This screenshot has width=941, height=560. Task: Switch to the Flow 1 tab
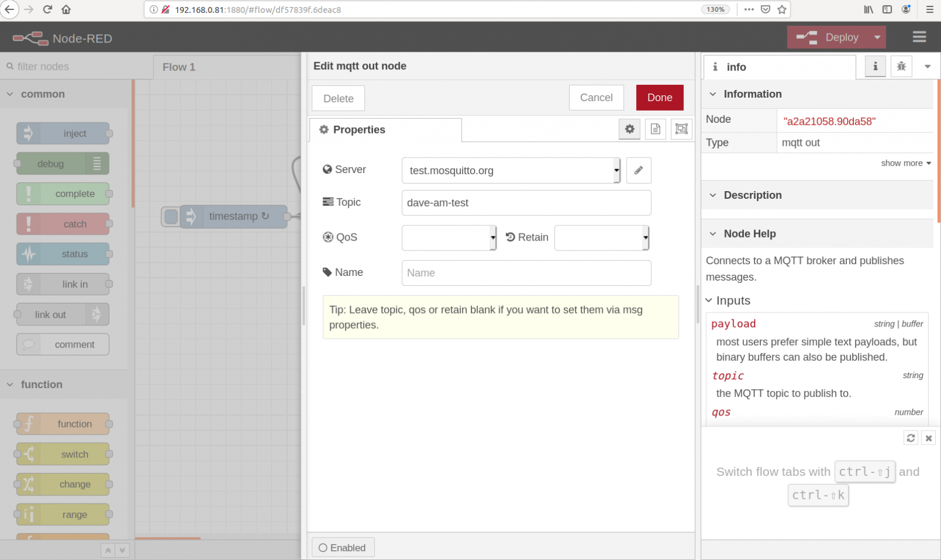(179, 67)
